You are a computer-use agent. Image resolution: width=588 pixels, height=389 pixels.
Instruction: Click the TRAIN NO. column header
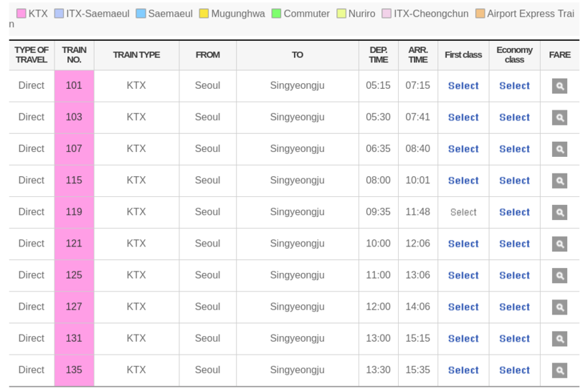point(74,55)
